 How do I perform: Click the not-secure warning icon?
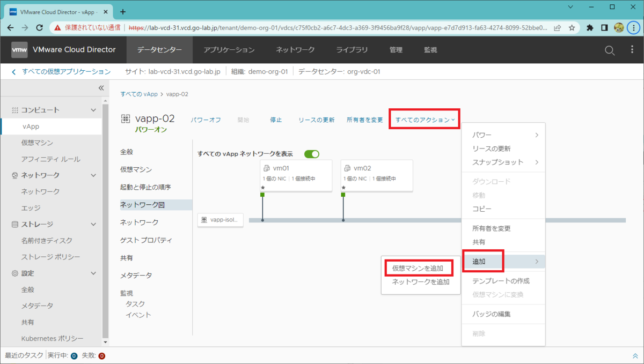click(x=57, y=27)
